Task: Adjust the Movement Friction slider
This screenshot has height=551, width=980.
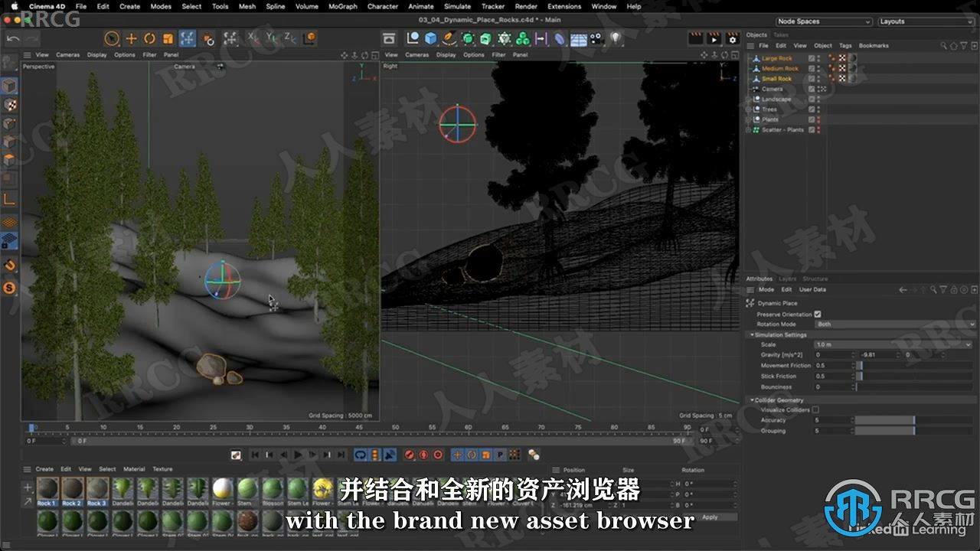Action: [x=916, y=366]
